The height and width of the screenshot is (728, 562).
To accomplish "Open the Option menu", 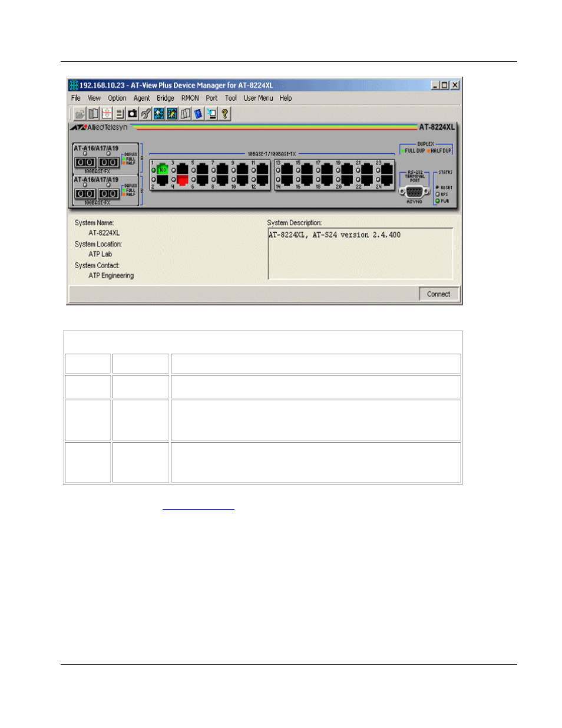I will click(117, 98).
